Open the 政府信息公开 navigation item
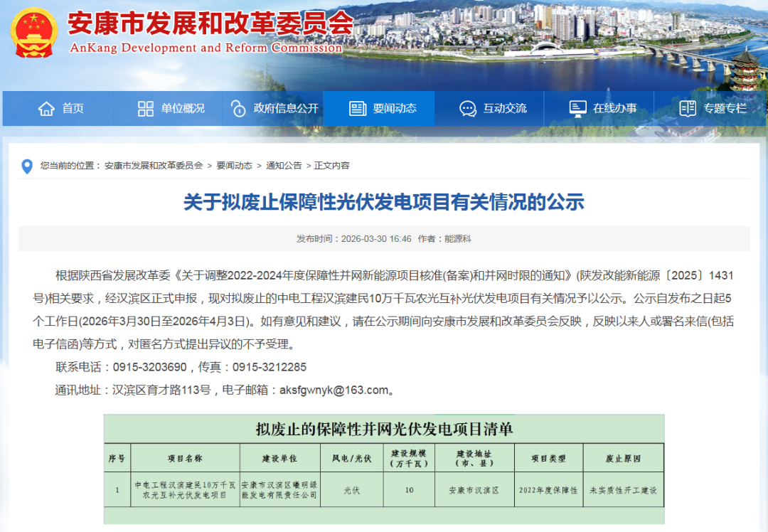 [x=286, y=109]
